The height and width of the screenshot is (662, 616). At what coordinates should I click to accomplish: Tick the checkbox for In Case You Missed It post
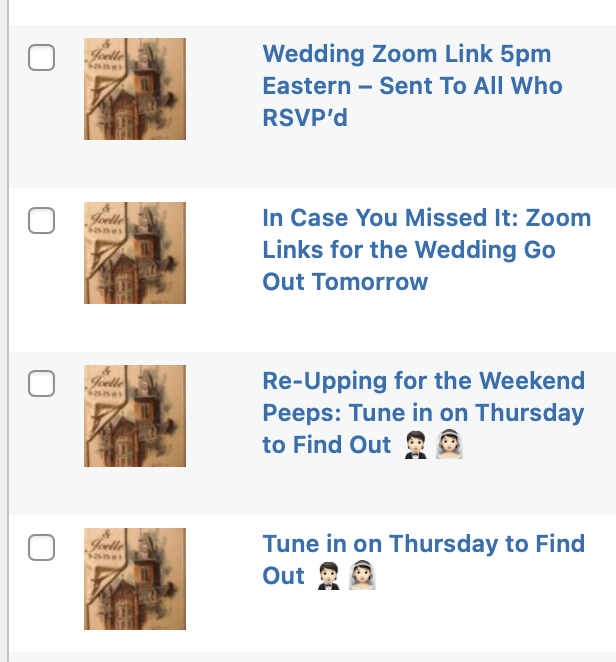(41, 222)
